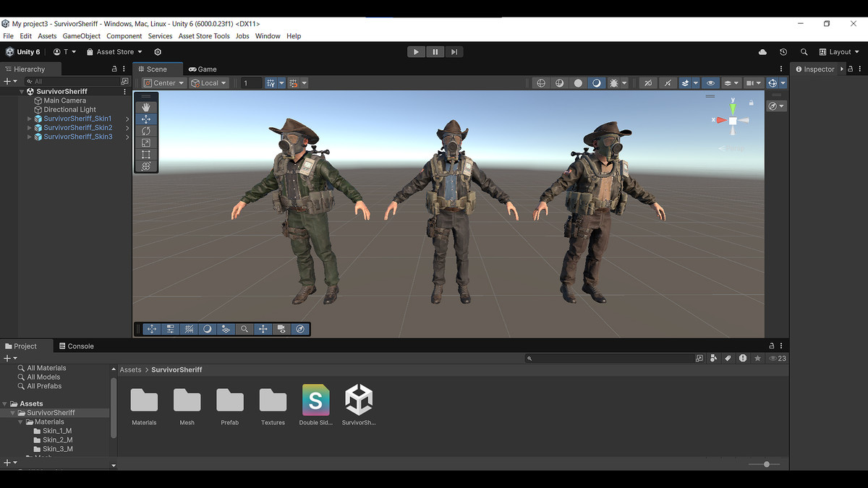This screenshot has width=868, height=488.
Task: Open the Prefab folder in Assets
Action: (x=230, y=400)
